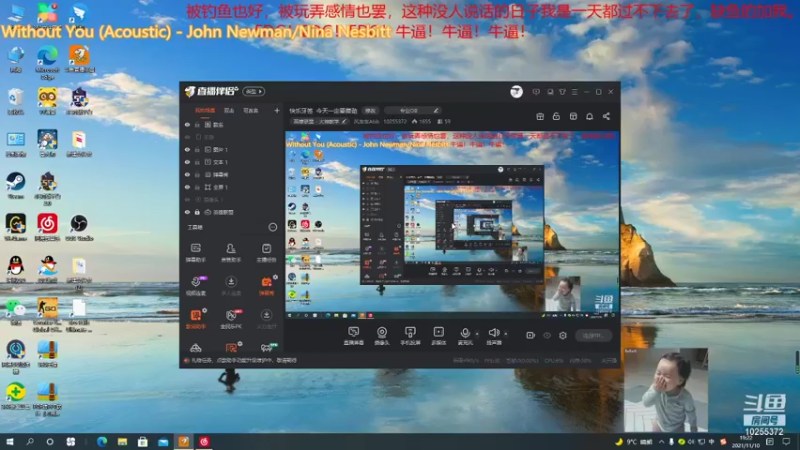Click the bottom status bar notice text
The image size is (800, 450).
(x=243, y=360)
